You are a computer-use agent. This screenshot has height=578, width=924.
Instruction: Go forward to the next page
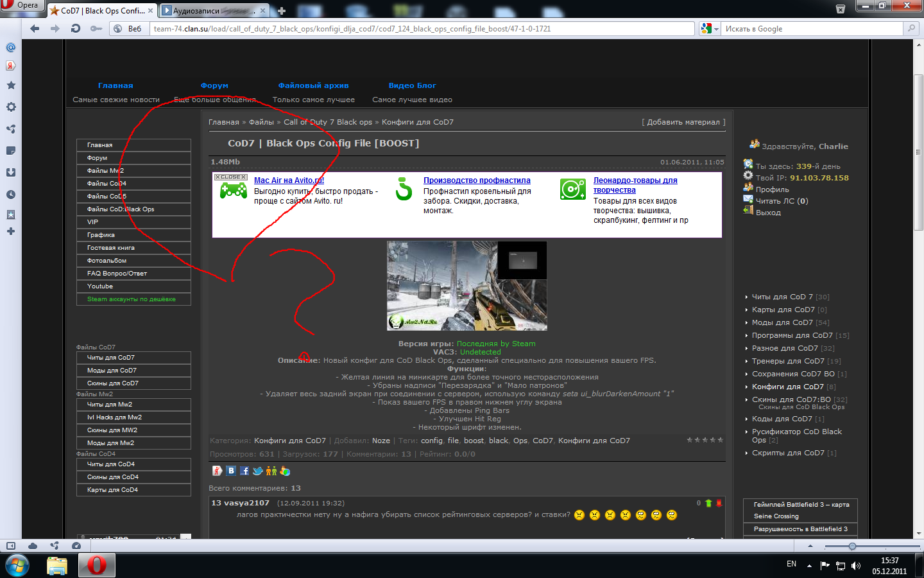[x=55, y=28]
